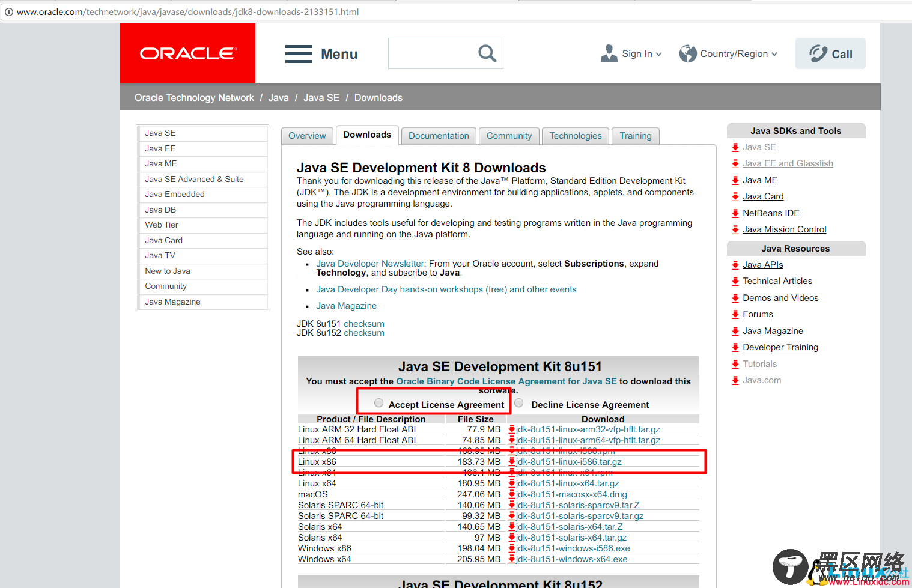
Task: Click the Oracle logo
Action: [x=188, y=53]
